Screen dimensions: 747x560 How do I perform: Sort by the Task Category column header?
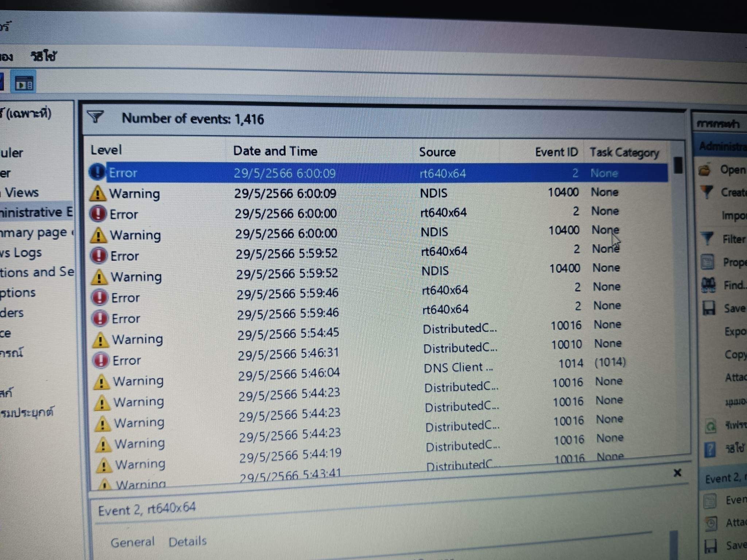coord(624,153)
